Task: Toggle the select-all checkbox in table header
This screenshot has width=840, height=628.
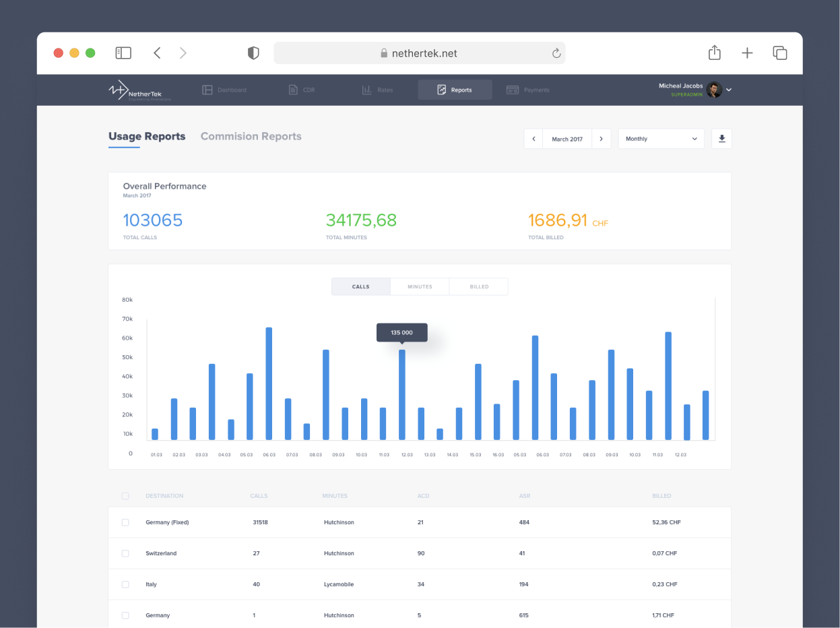Action: tap(125, 496)
